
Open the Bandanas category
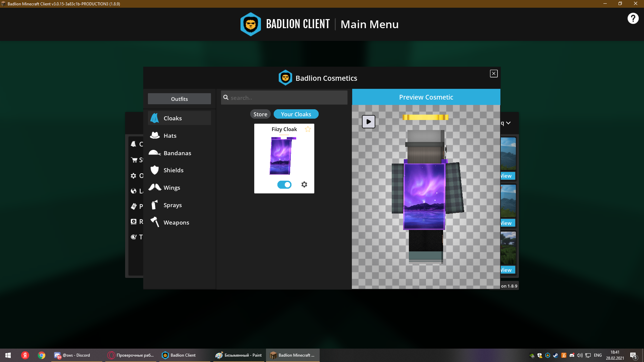pos(179,153)
